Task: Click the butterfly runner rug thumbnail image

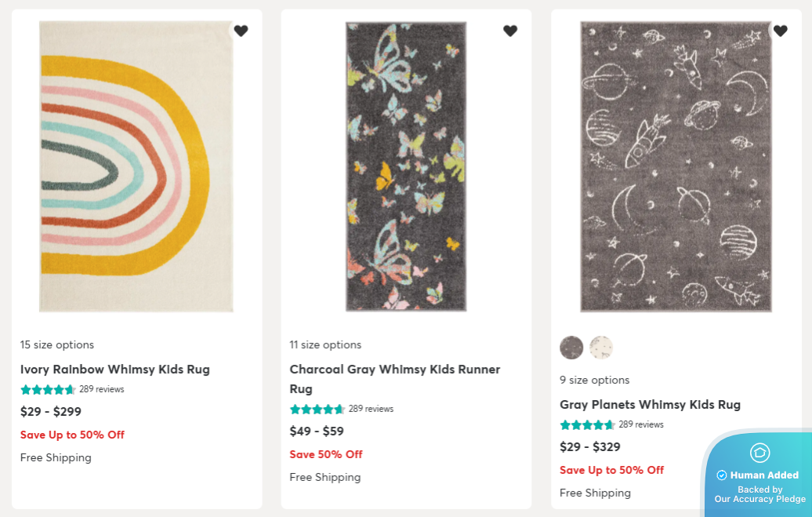Action: [406, 166]
